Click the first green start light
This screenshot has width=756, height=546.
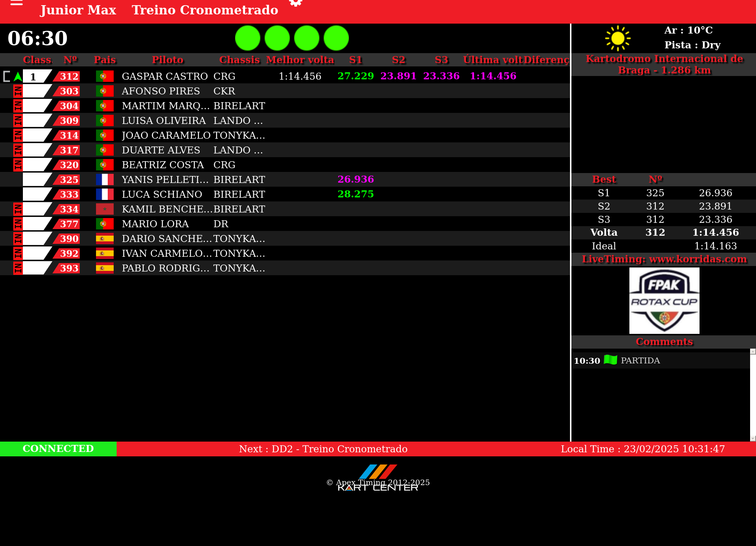point(248,38)
